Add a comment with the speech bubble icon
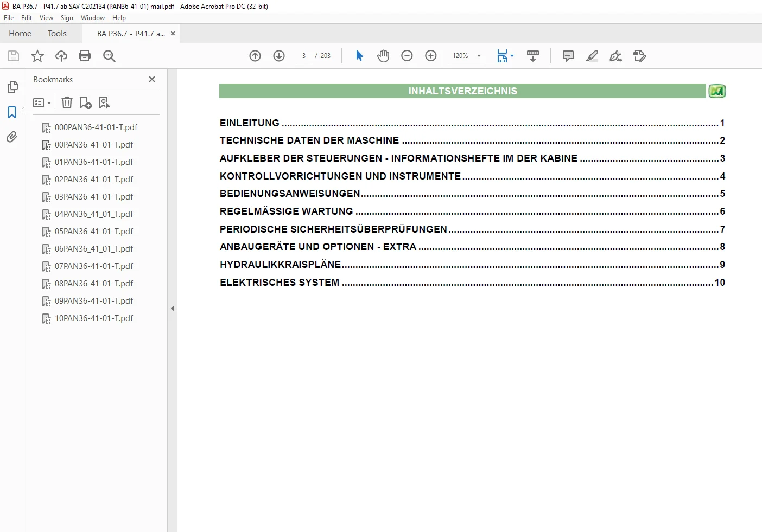The height and width of the screenshot is (532, 762). pos(568,56)
